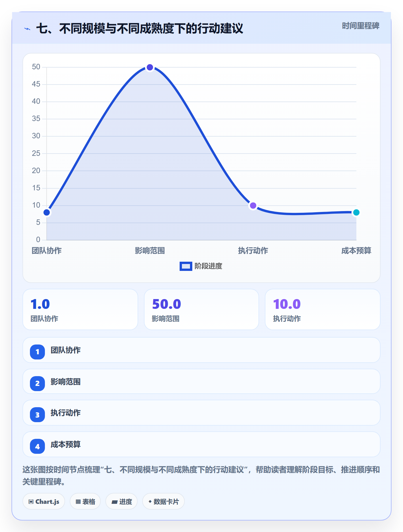This screenshot has height=532, width=403.
Task: Toggle the 阶段进度 legend swatch
Action: tap(186, 266)
